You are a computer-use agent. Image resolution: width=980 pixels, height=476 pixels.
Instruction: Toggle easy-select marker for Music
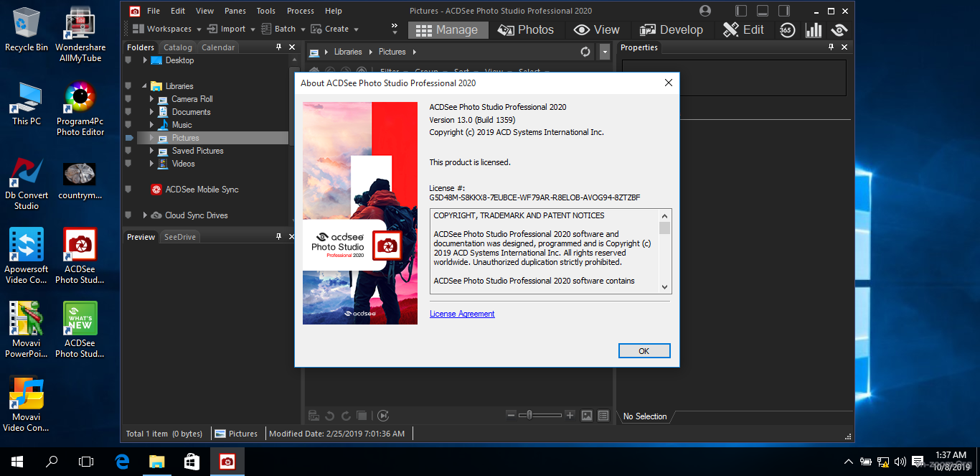point(128,125)
